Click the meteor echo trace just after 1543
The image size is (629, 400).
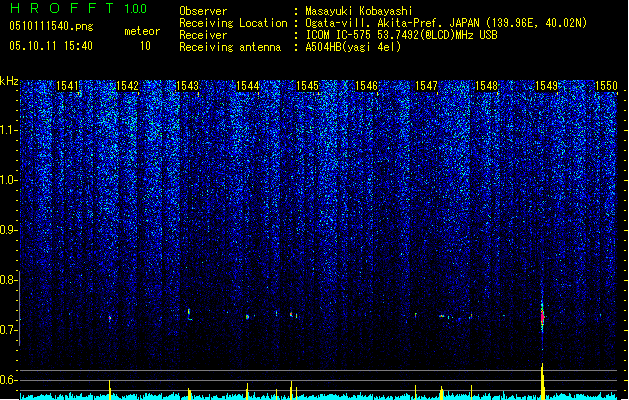(189, 314)
